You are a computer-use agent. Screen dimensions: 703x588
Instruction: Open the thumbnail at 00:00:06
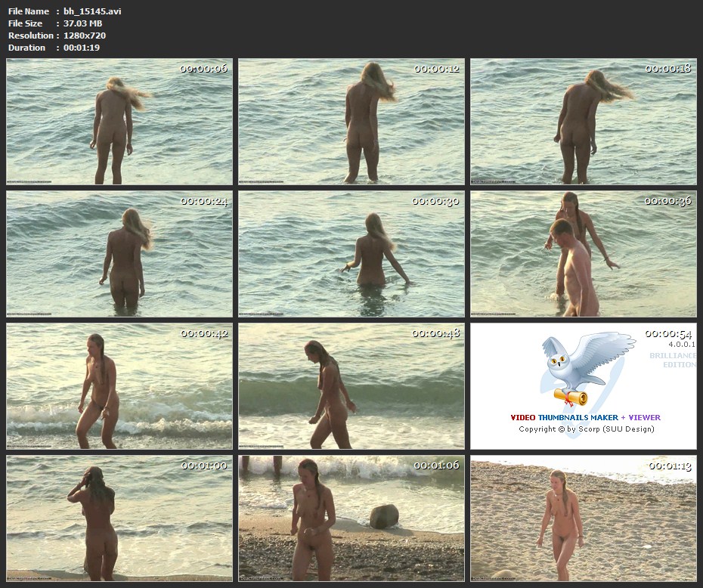(x=119, y=122)
